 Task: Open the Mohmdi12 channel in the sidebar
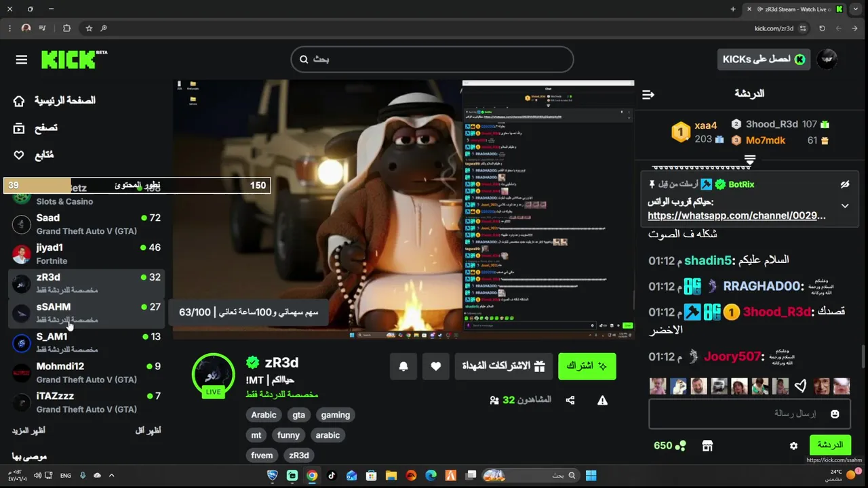(87, 372)
